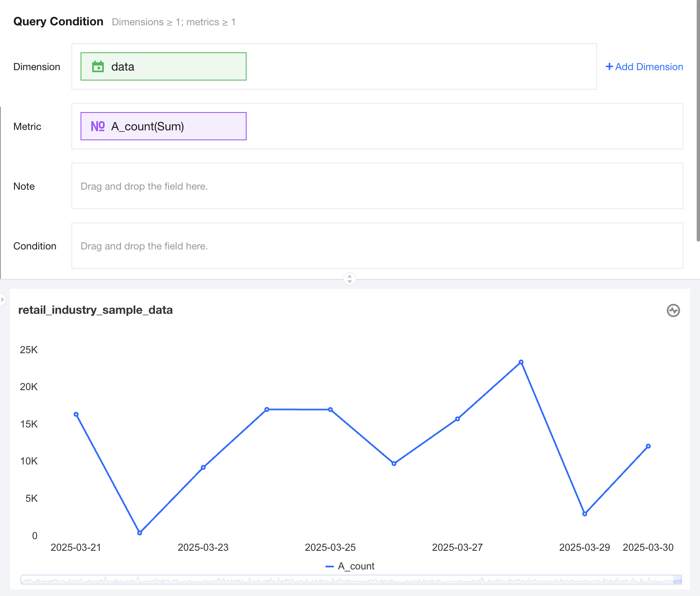This screenshot has width=700, height=596.
Task: Click the number icon on A_count metric
Action: (x=98, y=126)
